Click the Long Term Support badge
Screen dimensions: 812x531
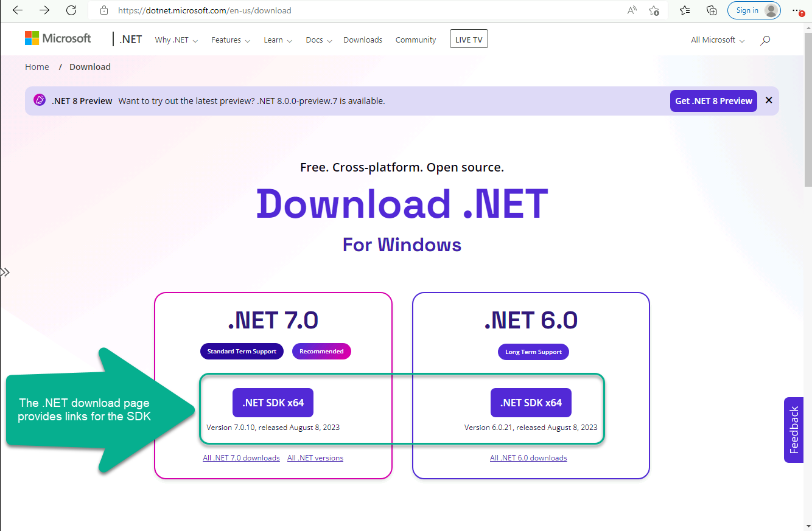pyautogui.click(x=533, y=352)
